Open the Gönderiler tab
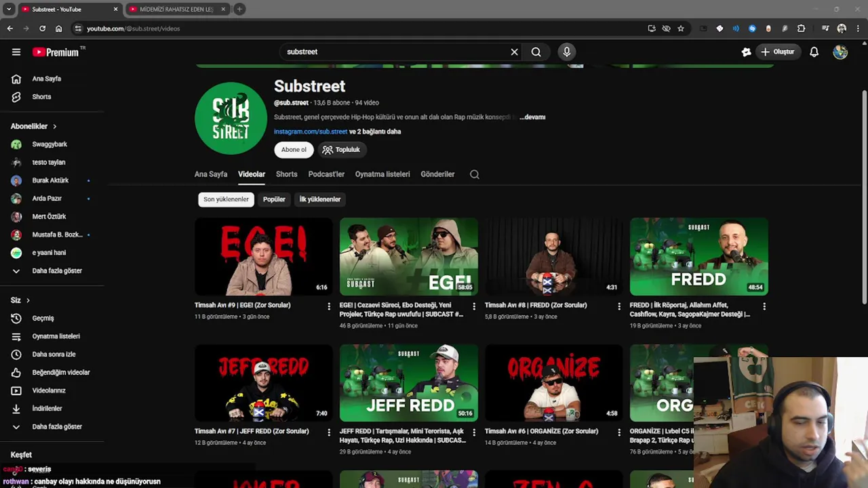 click(x=437, y=174)
